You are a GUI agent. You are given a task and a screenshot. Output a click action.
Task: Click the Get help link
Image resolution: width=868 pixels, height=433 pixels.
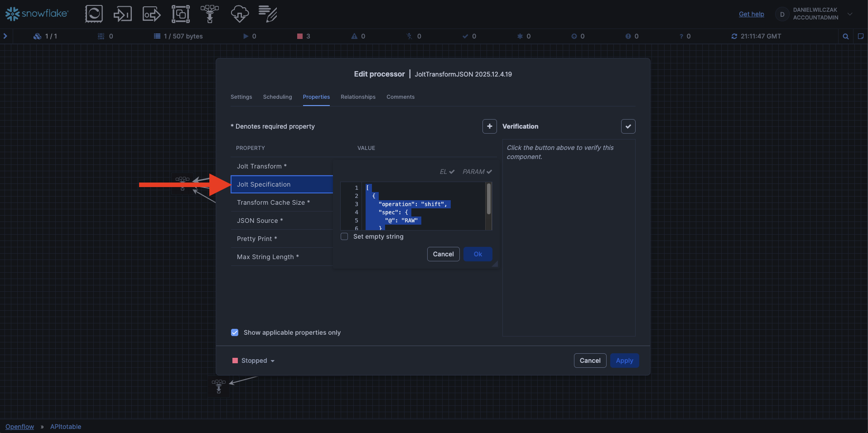[x=751, y=14]
